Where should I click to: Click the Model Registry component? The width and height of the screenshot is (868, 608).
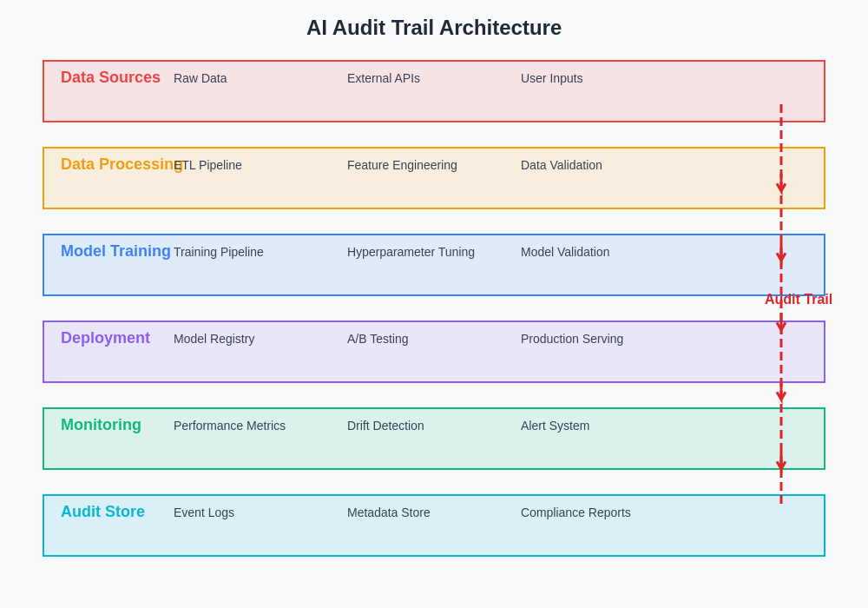click(x=214, y=339)
